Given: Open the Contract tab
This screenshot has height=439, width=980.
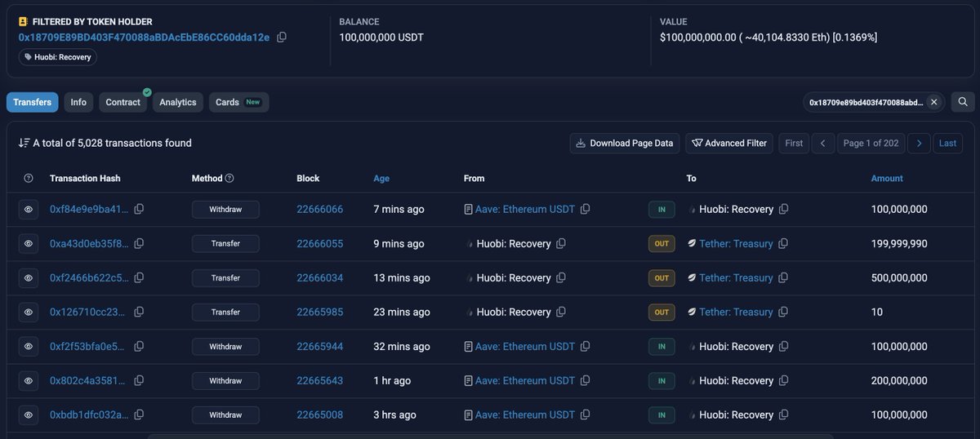Looking at the screenshot, I should (x=122, y=102).
